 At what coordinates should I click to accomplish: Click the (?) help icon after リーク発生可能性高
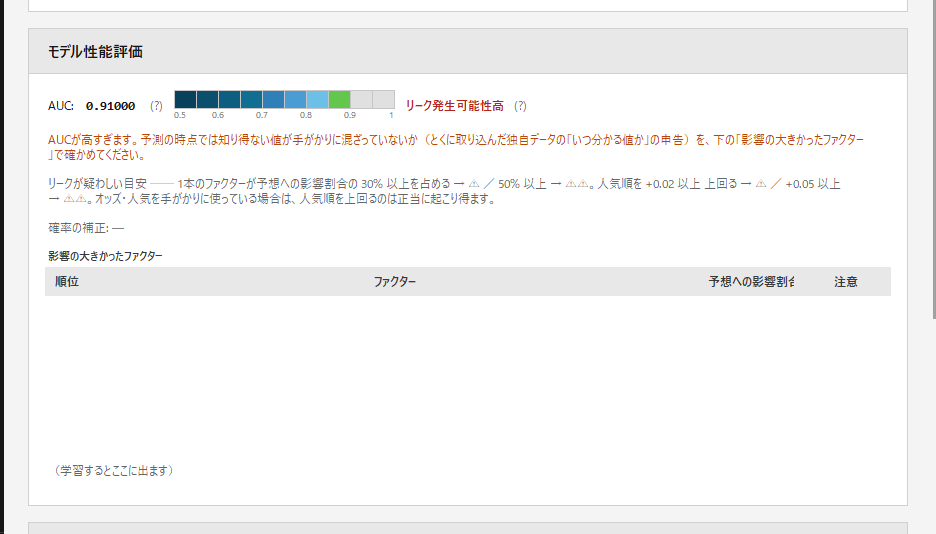tap(521, 106)
